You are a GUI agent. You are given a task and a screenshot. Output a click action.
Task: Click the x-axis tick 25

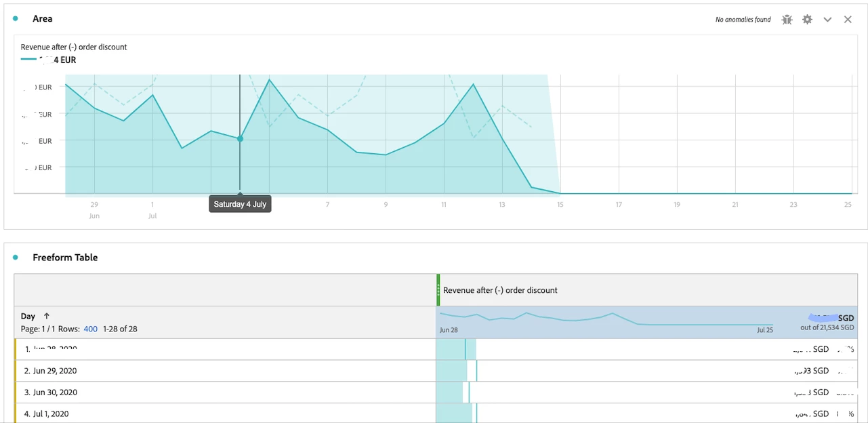click(848, 204)
